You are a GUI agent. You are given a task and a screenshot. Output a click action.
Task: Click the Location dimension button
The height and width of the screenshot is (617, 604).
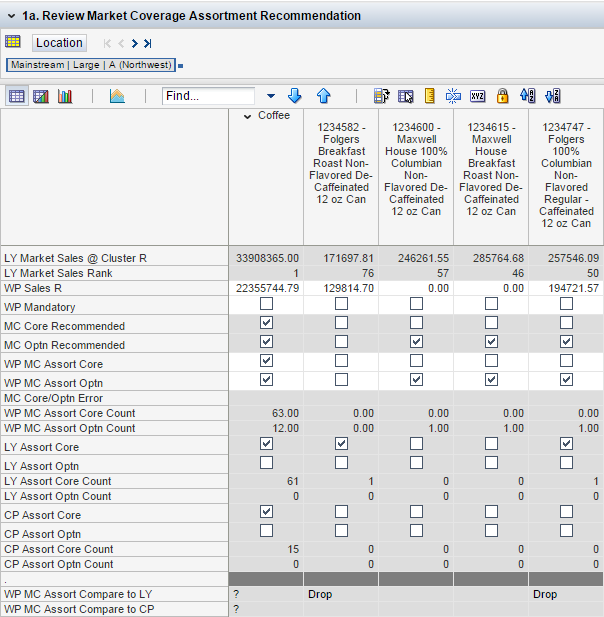(x=59, y=42)
